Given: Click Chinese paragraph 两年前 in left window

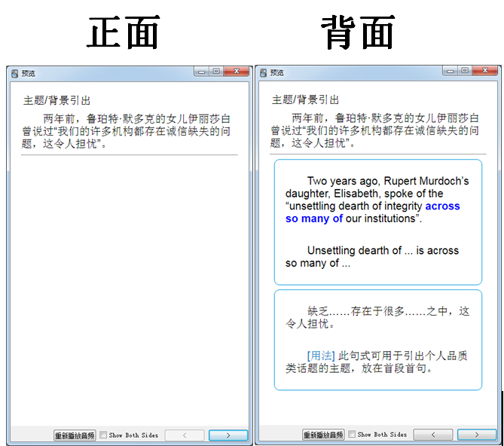Looking at the screenshot, I should coord(126,131).
